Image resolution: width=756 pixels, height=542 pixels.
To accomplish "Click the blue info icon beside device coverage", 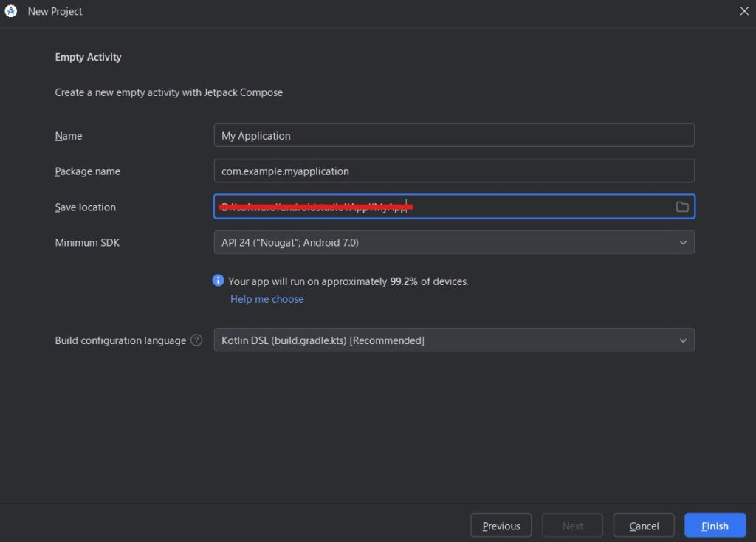I will pyautogui.click(x=218, y=281).
